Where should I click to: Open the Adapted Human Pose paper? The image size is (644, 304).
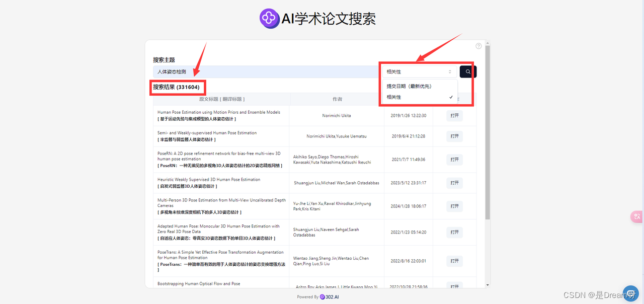point(454,232)
